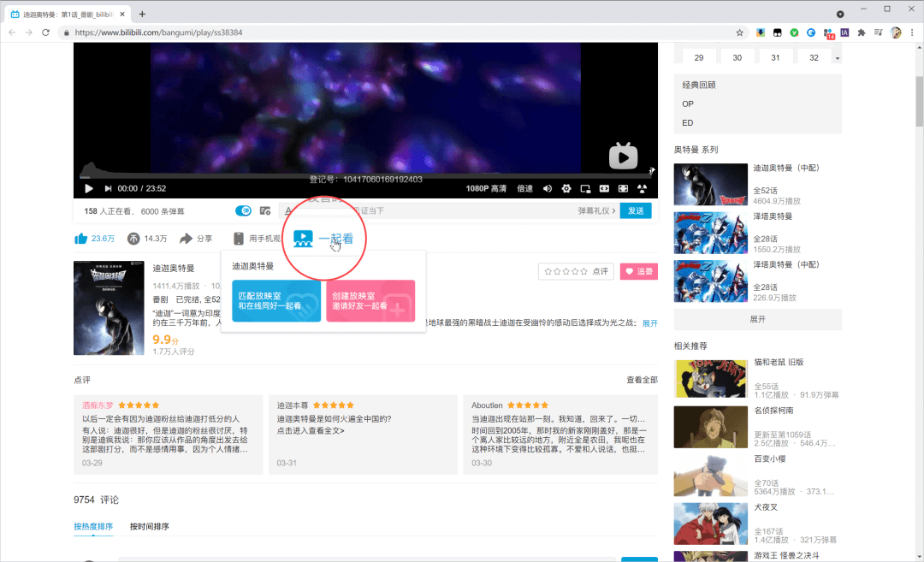
Task: Open the Chrome three-dot menu
Action: click(x=912, y=33)
